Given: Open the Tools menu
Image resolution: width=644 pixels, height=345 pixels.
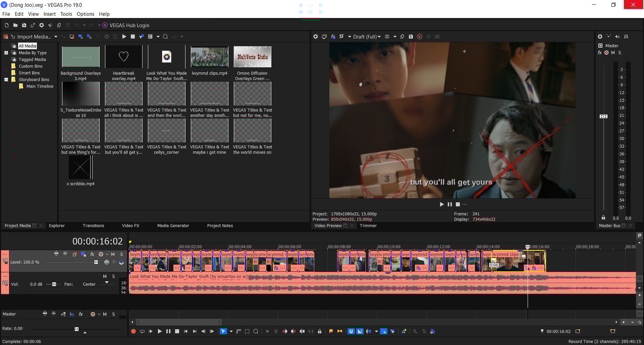Looking at the screenshot, I should pyautogui.click(x=66, y=14).
